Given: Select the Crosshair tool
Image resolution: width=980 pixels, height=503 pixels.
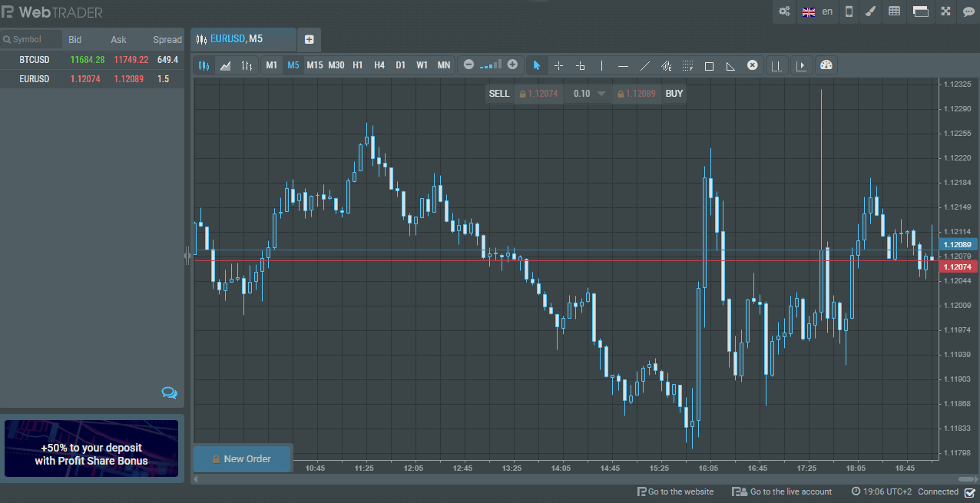Looking at the screenshot, I should pyautogui.click(x=558, y=65).
